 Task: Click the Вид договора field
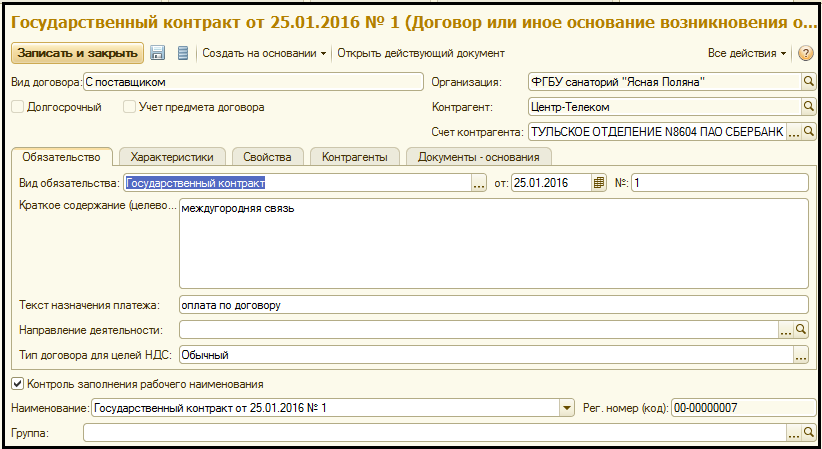[253, 82]
